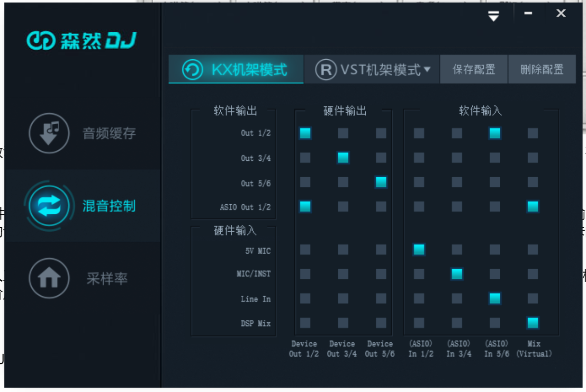Enable Out 5/6 to Mix Virtual routing
Image resolution: width=586 pixels, height=392 pixels.
tap(533, 182)
